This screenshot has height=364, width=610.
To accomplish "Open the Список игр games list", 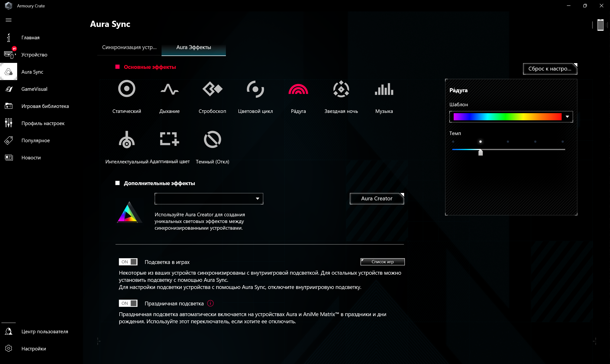I will click(382, 262).
